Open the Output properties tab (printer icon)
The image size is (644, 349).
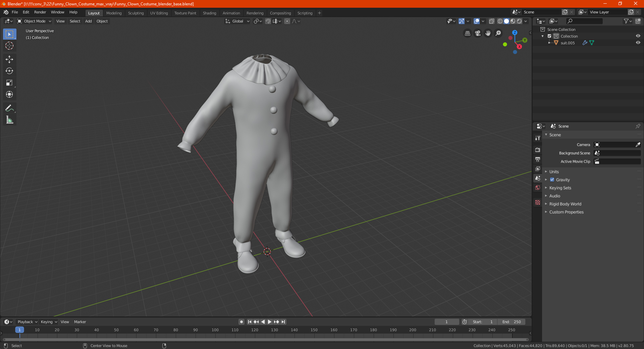538,159
